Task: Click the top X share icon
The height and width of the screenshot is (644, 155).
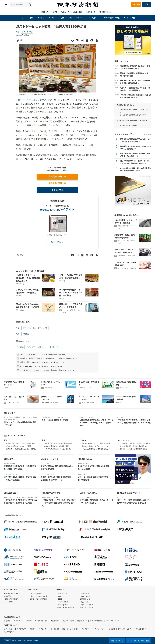Action: (87, 40)
